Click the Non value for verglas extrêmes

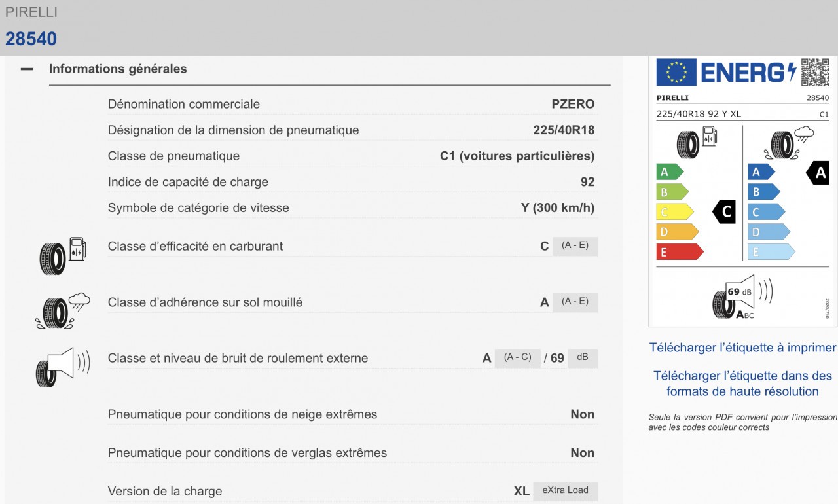583,453
